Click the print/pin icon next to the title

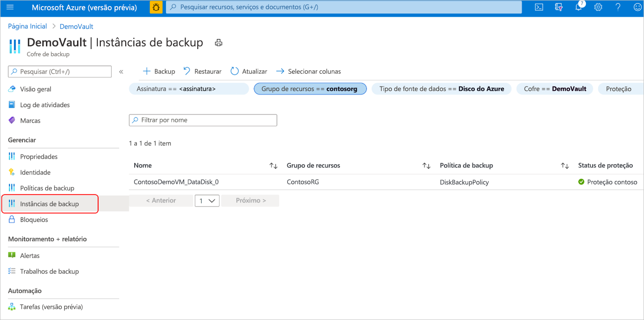[218, 43]
